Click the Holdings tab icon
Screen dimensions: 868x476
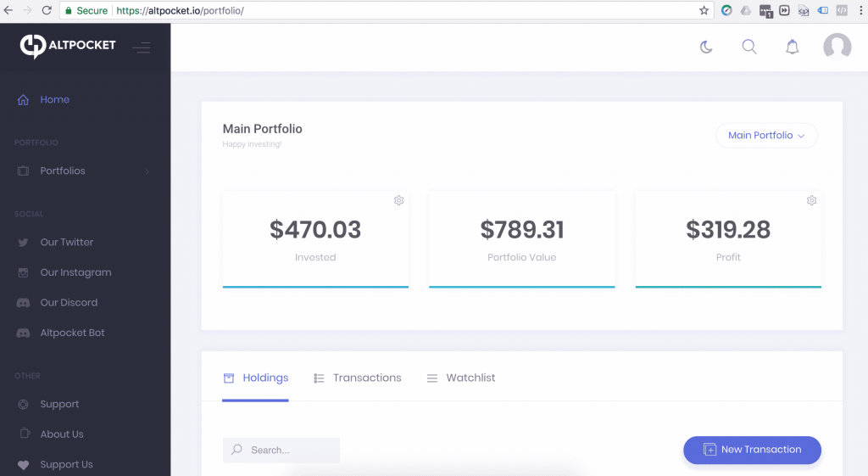pyautogui.click(x=229, y=378)
